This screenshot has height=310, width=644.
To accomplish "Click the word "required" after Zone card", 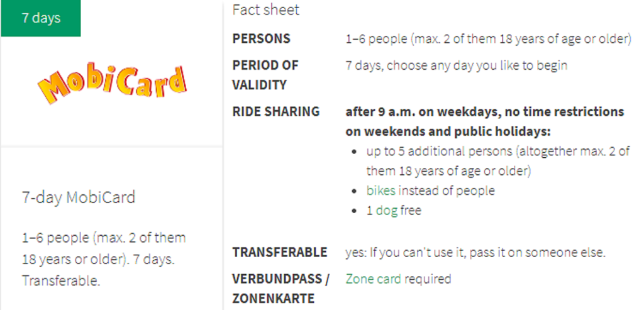I will pos(428,279).
